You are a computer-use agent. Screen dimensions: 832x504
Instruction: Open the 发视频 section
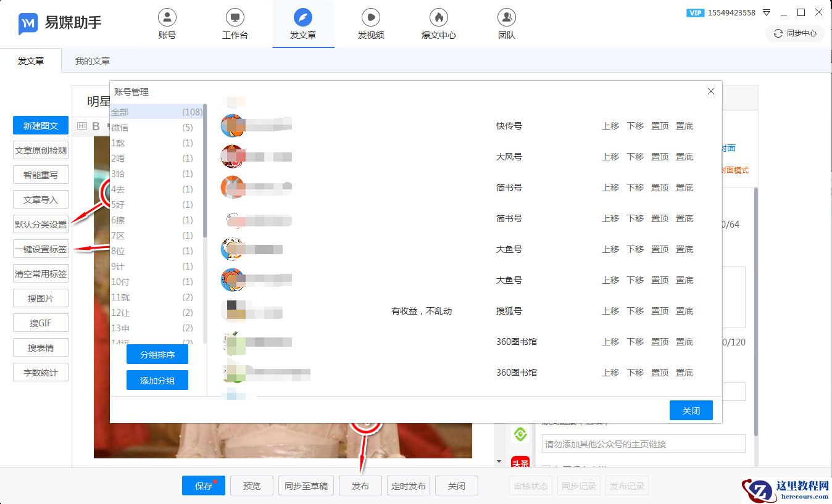(x=371, y=25)
